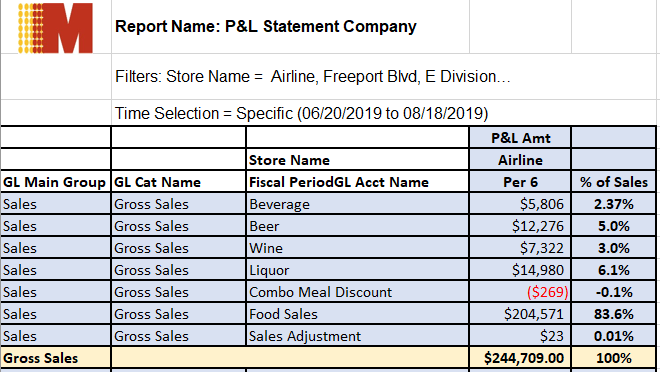
Task: Click the P&L Amt header cell
Action: coord(520,138)
